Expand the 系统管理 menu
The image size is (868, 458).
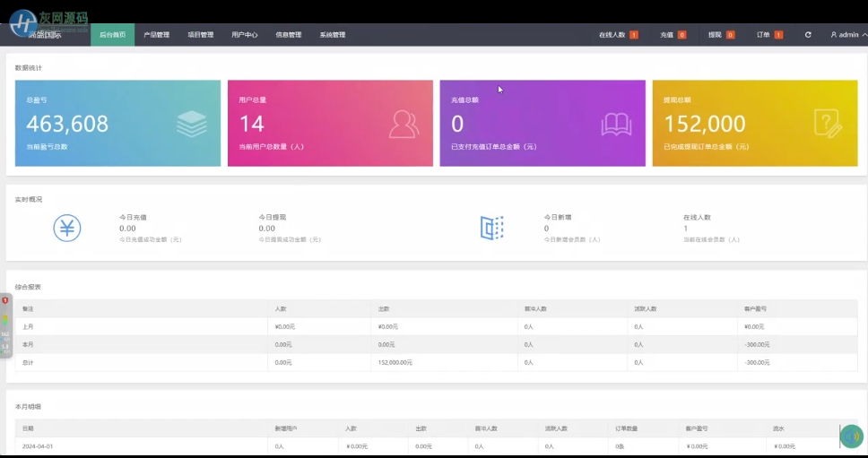pos(332,35)
